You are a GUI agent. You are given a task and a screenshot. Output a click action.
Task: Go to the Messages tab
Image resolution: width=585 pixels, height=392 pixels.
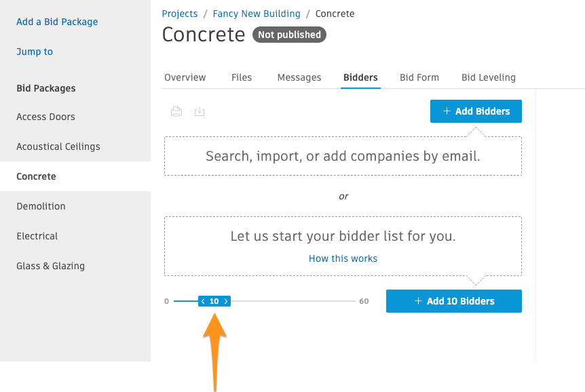click(x=299, y=77)
